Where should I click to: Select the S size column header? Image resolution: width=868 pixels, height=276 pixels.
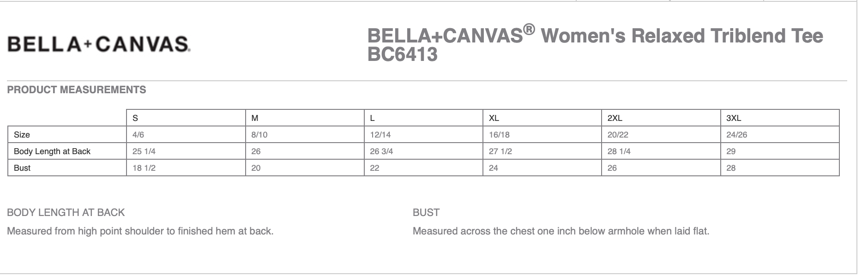point(135,118)
